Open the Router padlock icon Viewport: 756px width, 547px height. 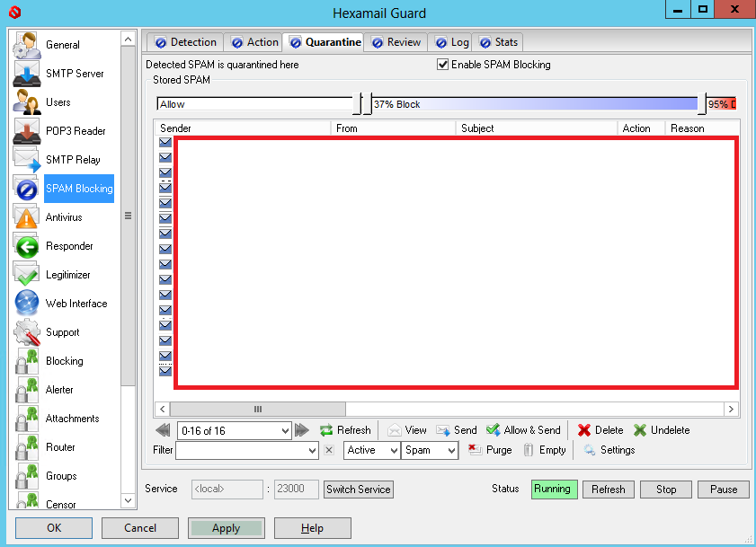pyautogui.click(x=26, y=447)
